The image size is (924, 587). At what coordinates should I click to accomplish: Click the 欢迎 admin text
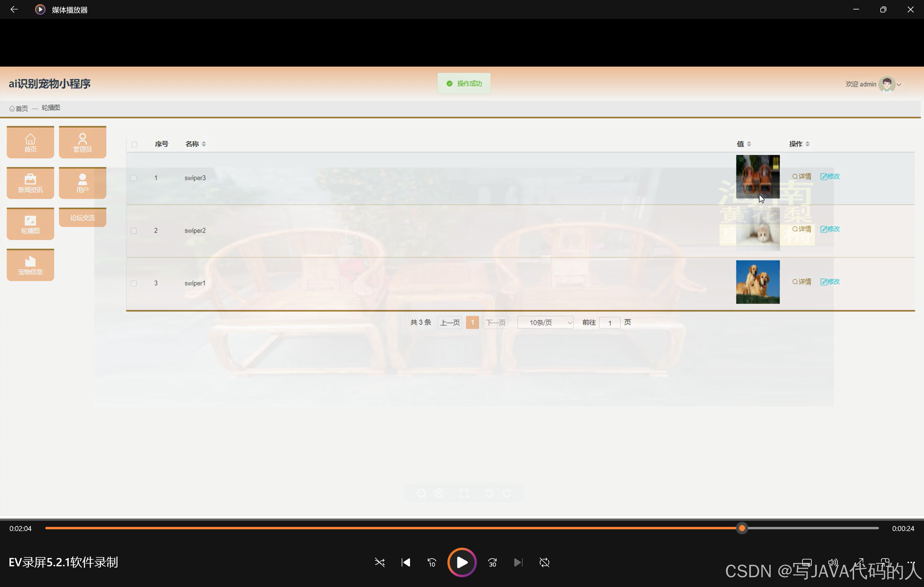coord(861,84)
